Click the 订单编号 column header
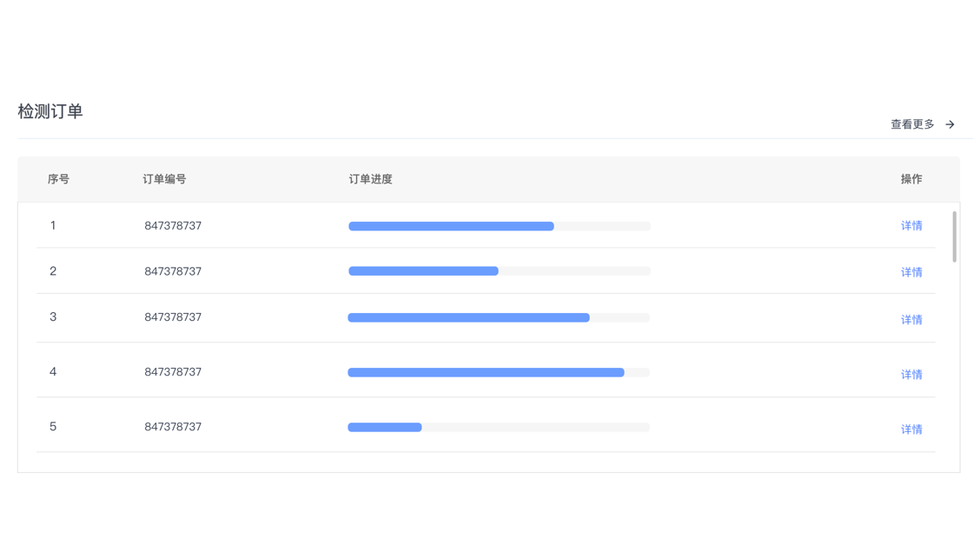 tap(164, 179)
